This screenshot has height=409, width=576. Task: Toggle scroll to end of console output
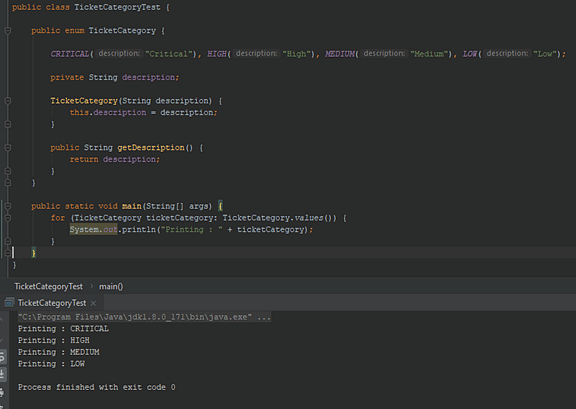click(2, 374)
